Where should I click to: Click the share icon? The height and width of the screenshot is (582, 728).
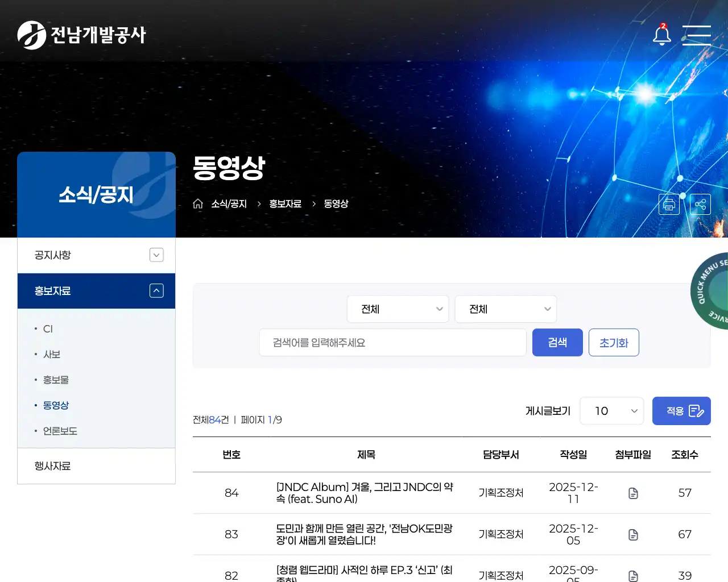pos(700,204)
